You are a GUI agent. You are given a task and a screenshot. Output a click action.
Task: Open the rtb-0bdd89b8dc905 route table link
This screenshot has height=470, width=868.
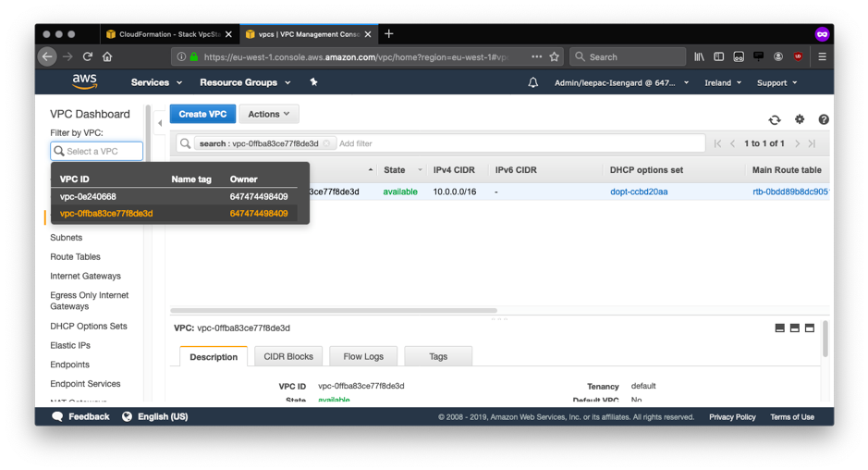(x=790, y=192)
